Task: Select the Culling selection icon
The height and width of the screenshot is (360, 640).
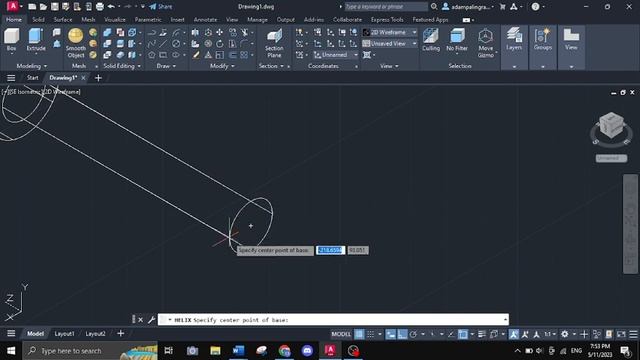Action: 431,40
